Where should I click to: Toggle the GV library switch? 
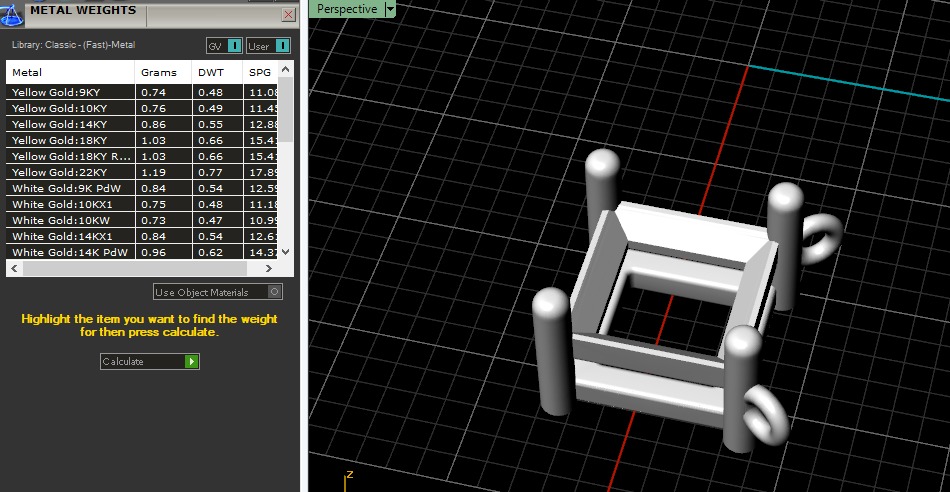coord(224,46)
